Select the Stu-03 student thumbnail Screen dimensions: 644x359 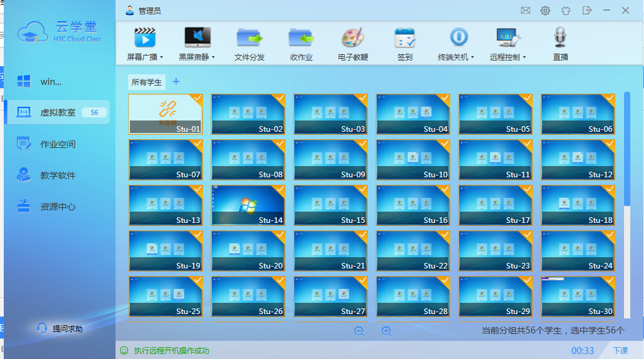[330, 114]
